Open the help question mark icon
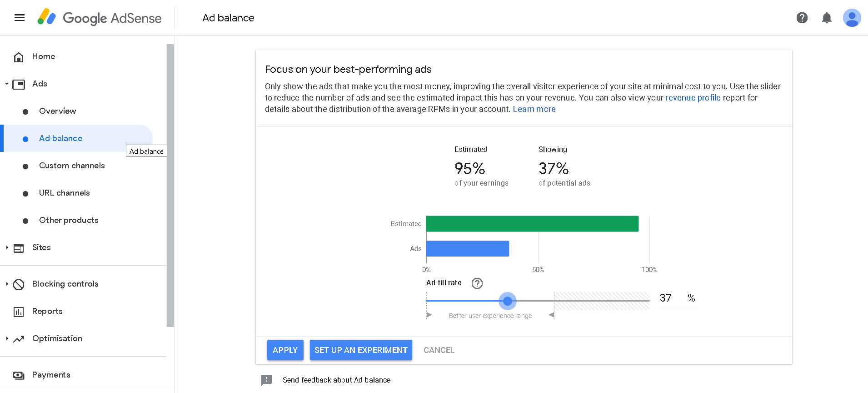 tap(802, 18)
